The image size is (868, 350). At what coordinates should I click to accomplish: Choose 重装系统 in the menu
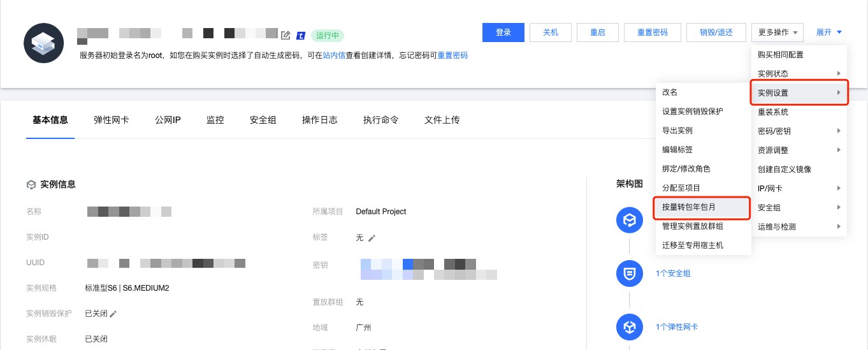point(773,112)
